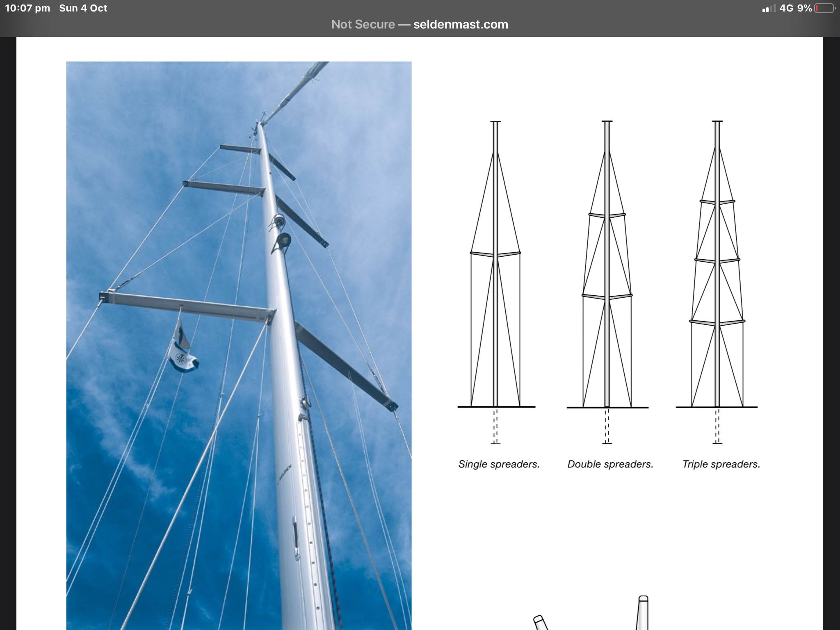Select the 'Single spreaders.' caption
The image size is (840, 630).
click(x=499, y=464)
